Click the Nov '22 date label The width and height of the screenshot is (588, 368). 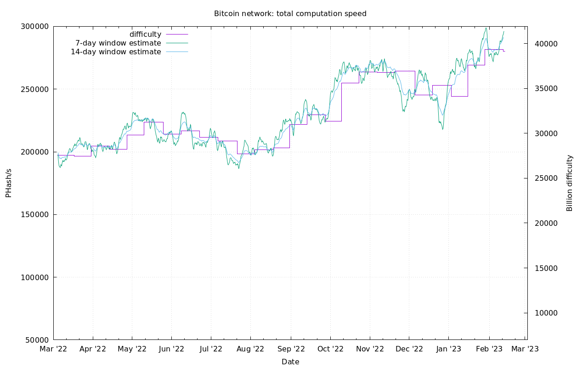[x=370, y=349]
